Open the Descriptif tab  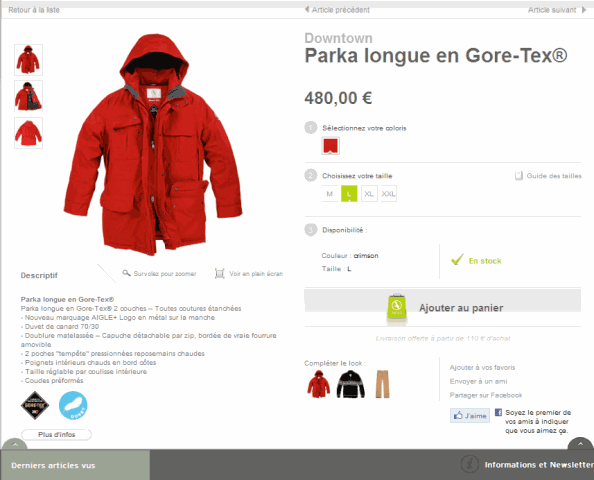click(39, 275)
